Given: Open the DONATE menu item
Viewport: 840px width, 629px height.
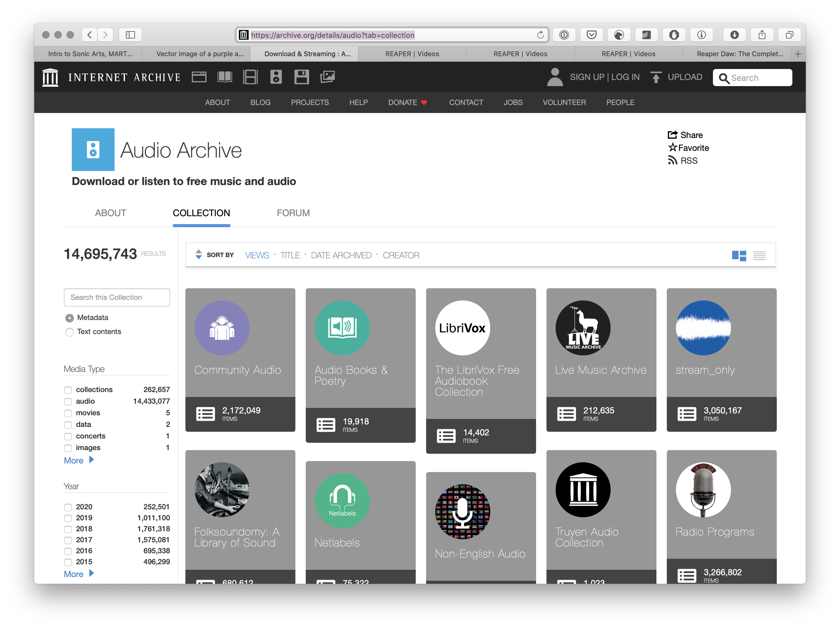Looking at the screenshot, I should (407, 103).
